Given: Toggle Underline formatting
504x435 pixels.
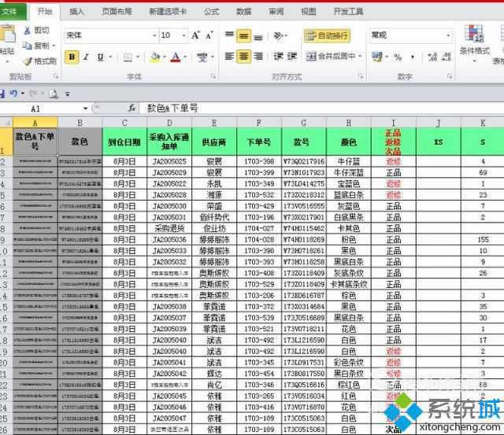Looking at the screenshot, I should pyautogui.click(x=101, y=57).
